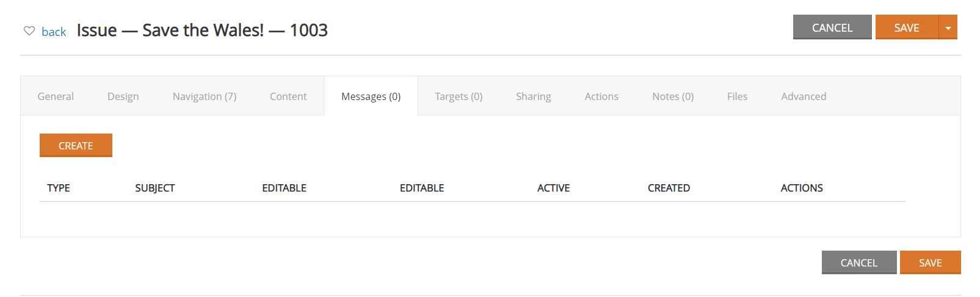980x297 pixels.
Task: Open the Advanced tab
Action: (804, 96)
